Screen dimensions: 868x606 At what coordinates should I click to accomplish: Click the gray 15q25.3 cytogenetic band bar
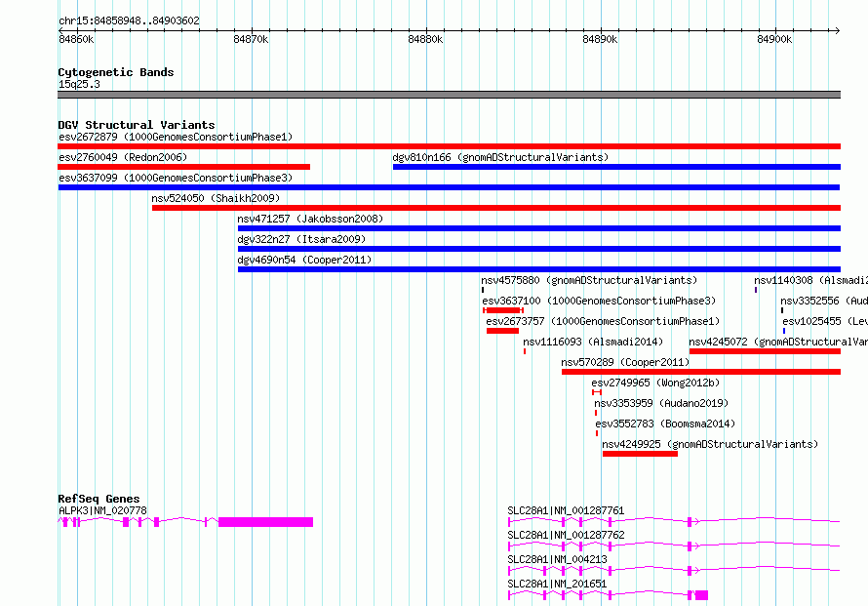tap(449, 95)
